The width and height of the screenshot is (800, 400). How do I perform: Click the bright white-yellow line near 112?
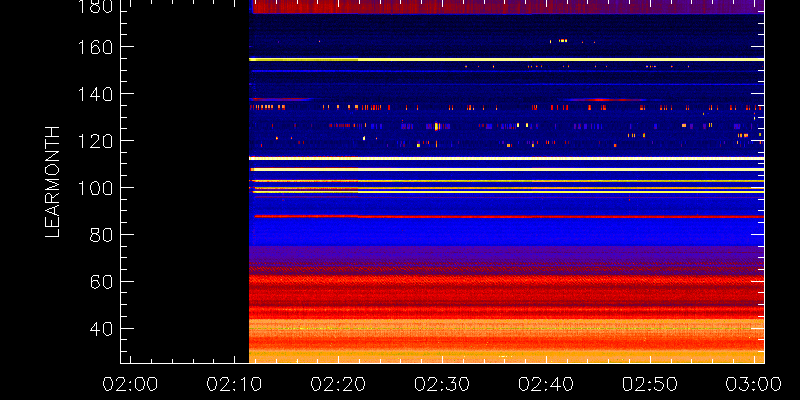click(507, 158)
